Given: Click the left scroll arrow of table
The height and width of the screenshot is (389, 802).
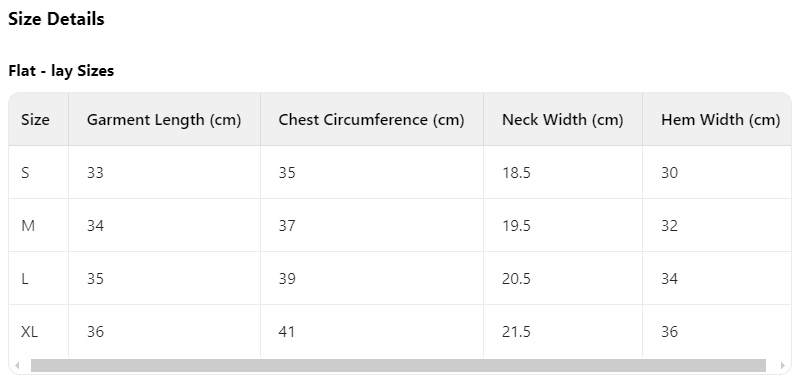Looking at the screenshot, I should (17, 365).
